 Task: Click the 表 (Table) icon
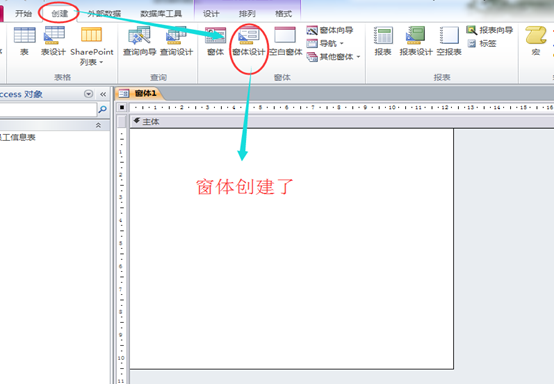coord(24,41)
